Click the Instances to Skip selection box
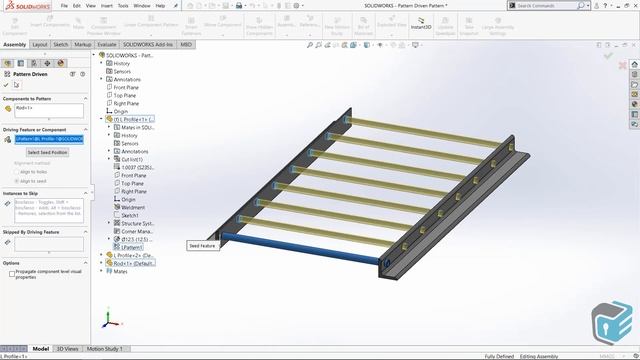This screenshot has height=360, width=640. click(49, 211)
